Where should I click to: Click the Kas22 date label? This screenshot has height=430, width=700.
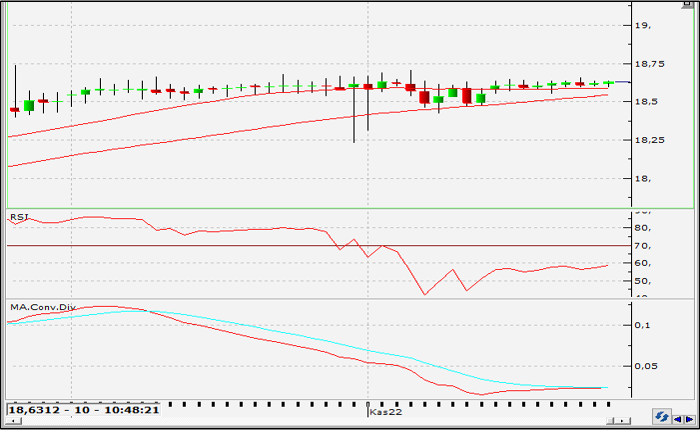click(x=386, y=412)
